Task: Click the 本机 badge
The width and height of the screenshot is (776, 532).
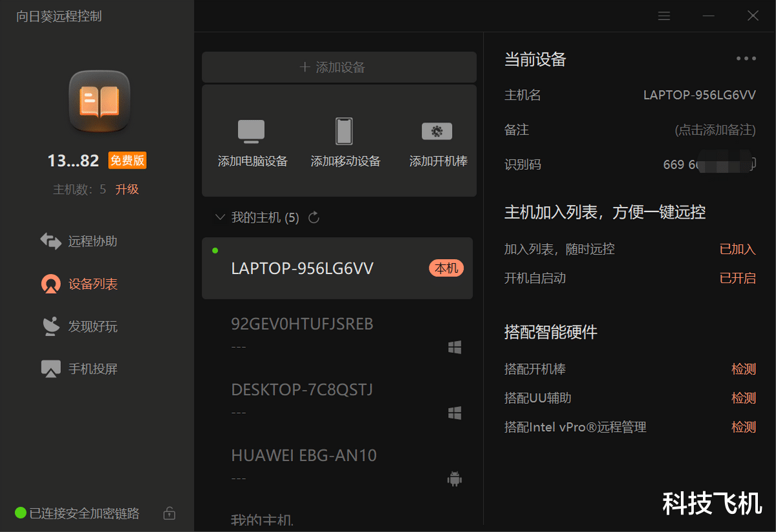Action: [446, 268]
